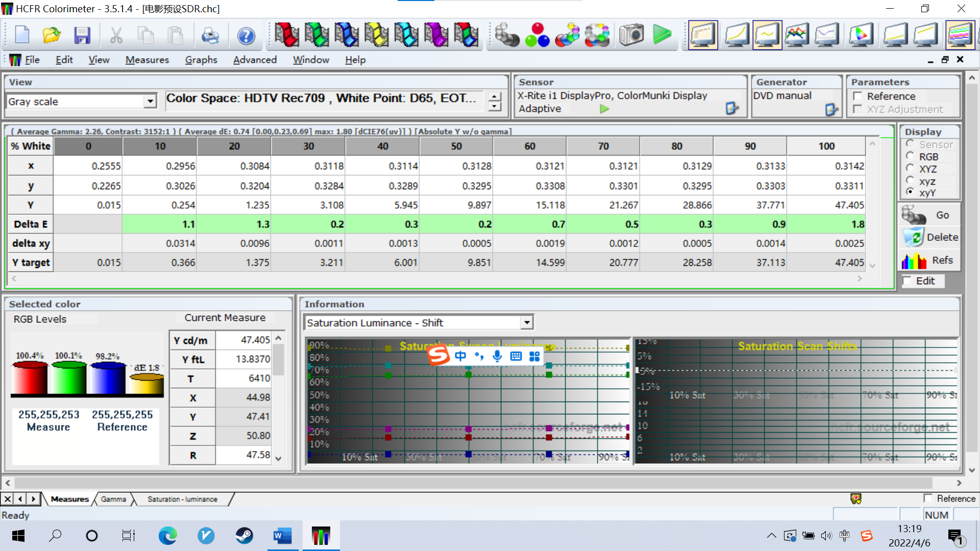The width and height of the screenshot is (980, 551).
Task: Open Steam from the Windows taskbar
Action: (x=244, y=536)
